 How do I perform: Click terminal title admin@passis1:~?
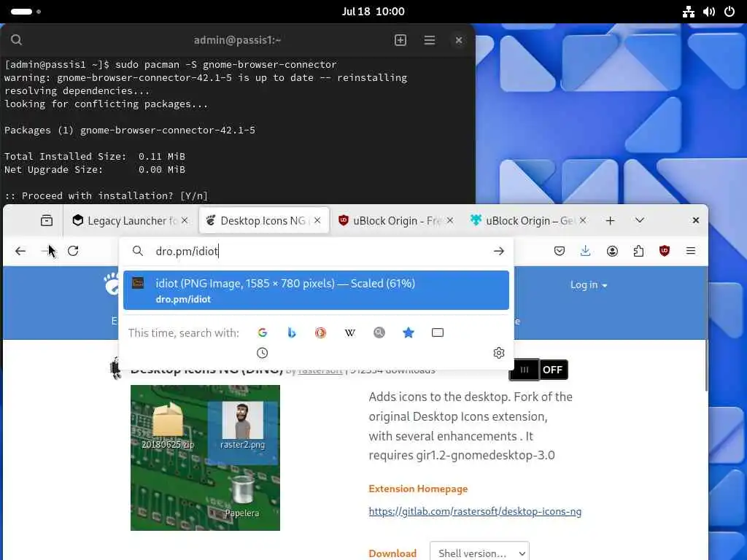coord(237,40)
